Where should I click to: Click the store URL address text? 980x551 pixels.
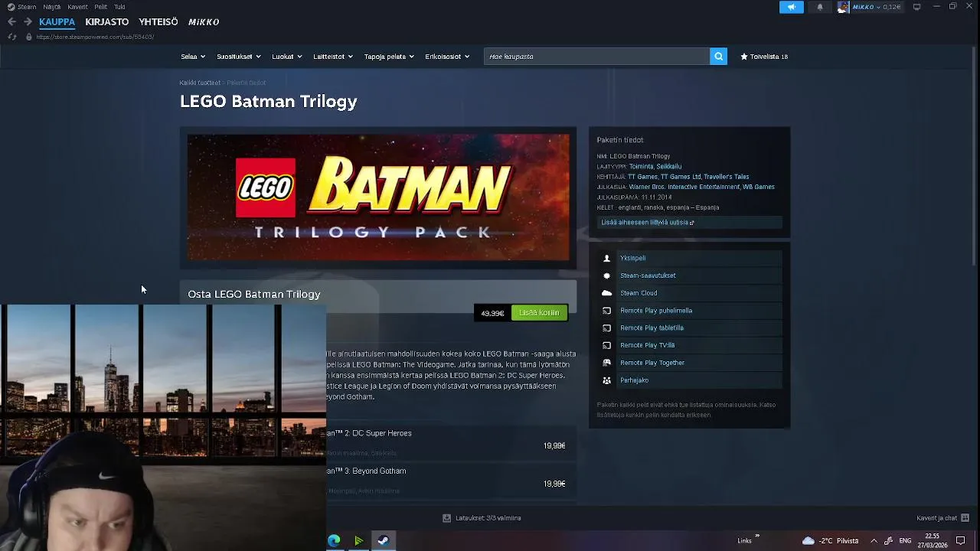pos(95,37)
